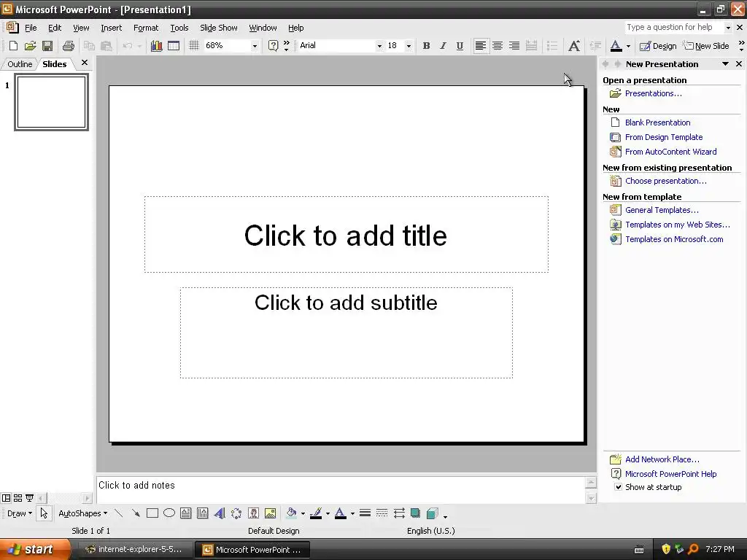Click the PowerPoint Help question mark icon
The height and width of the screenshot is (560, 747).
(x=273, y=46)
